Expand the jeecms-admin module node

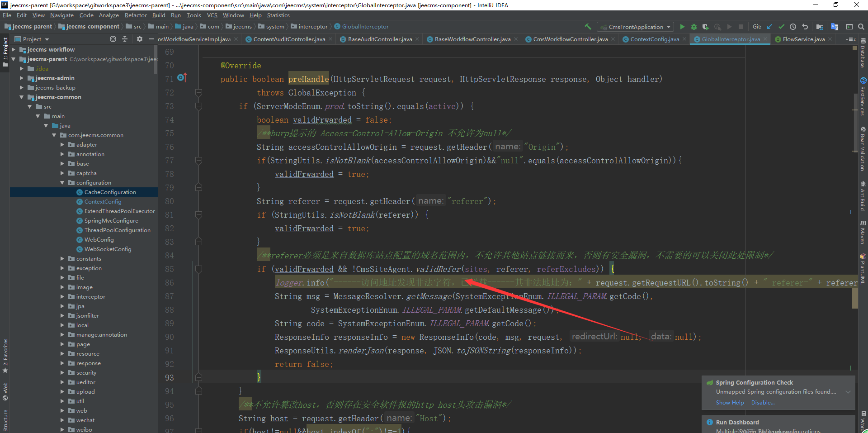(x=21, y=78)
